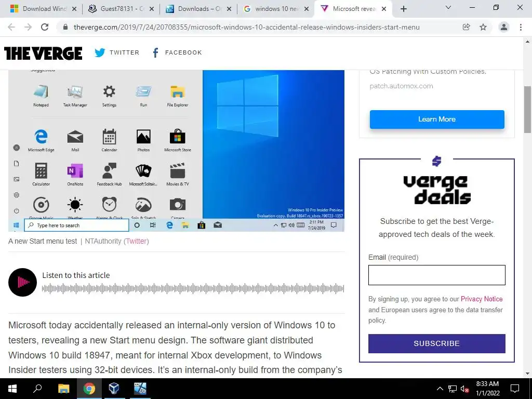Play the Listen to this article audio
This screenshot has width=532, height=399.
coord(22,282)
